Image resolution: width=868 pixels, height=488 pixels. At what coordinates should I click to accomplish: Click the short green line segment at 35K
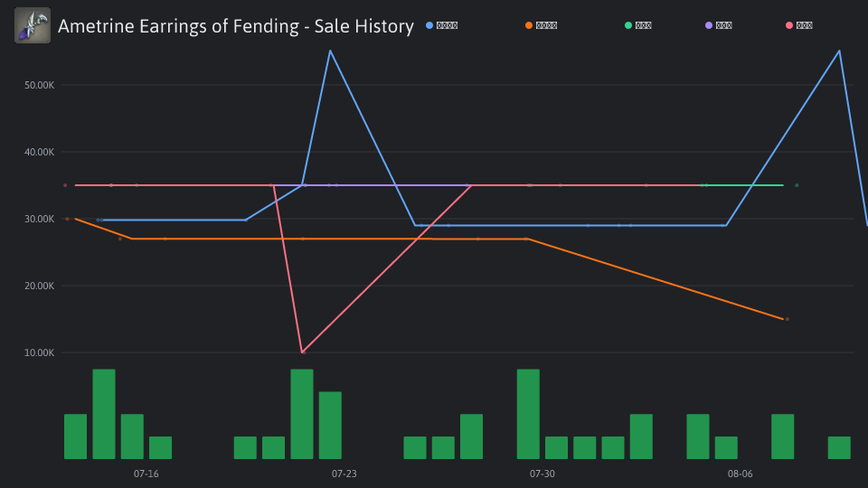pos(743,185)
